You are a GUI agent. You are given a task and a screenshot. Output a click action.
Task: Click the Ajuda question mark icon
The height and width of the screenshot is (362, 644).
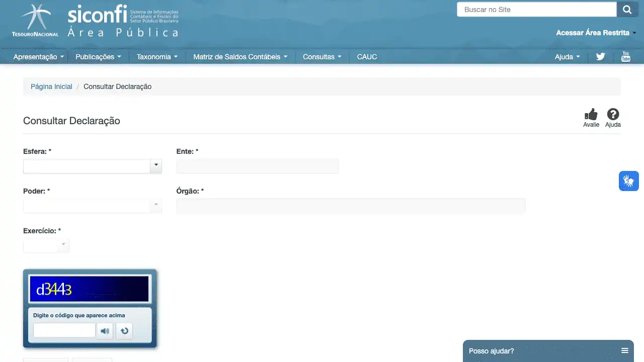(x=613, y=115)
